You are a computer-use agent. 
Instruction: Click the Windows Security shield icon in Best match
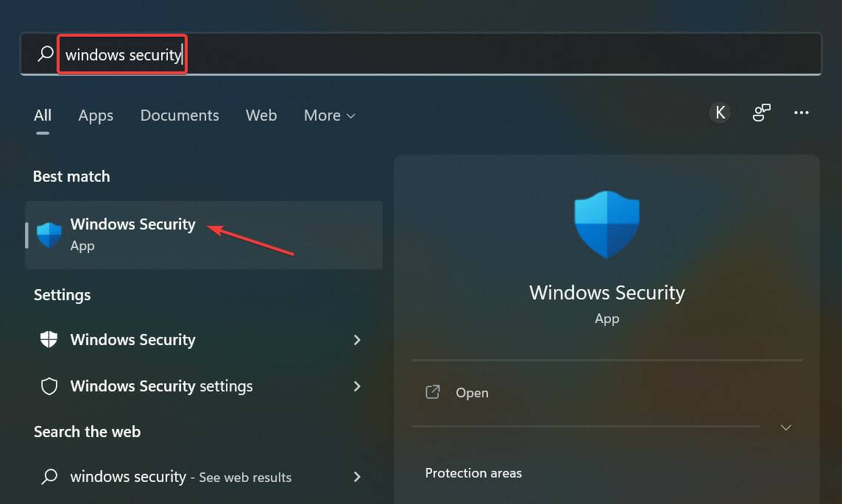pyautogui.click(x=49, y=234)
